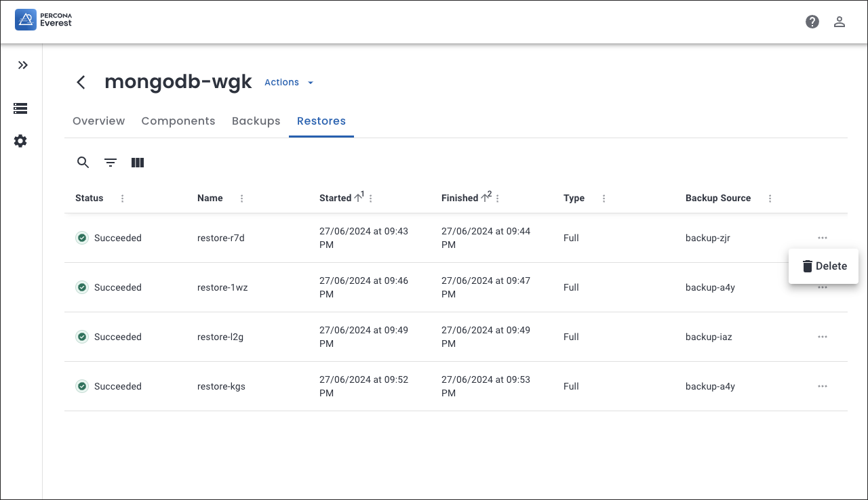Open Status column options menu

coord(123,199)
